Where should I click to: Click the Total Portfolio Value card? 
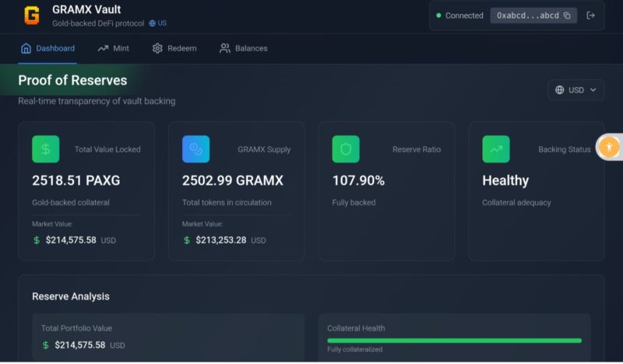coord(167,337)
